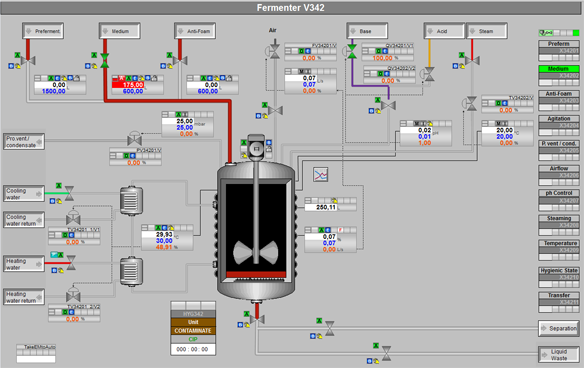Open the trend chart icon beside the tank
Viewport: 584px width, 368px height.
[x=321, y=175]
